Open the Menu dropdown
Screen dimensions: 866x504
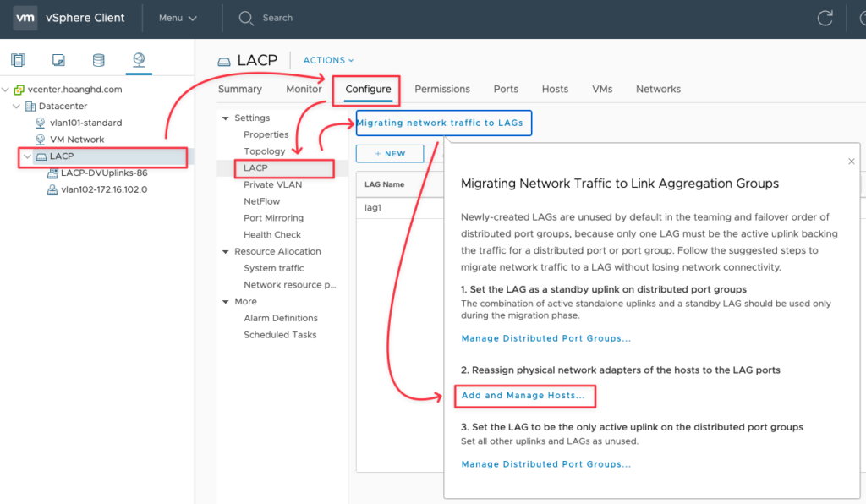pyautogui.click(x=178, y=18)
